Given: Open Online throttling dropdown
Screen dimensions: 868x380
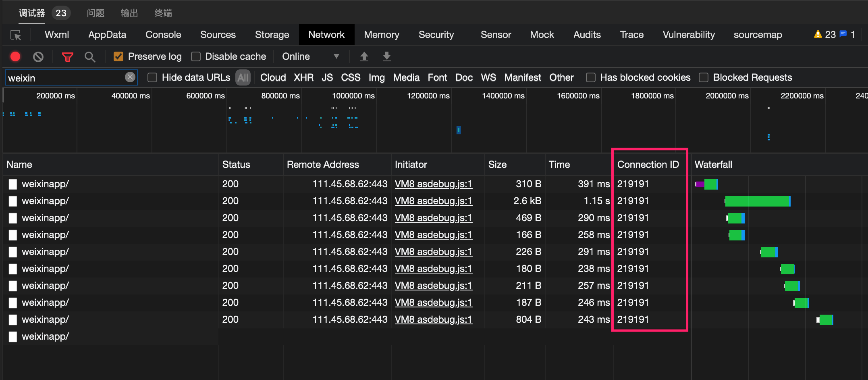Looking at the screenshot, I should (x=310, y=56).
